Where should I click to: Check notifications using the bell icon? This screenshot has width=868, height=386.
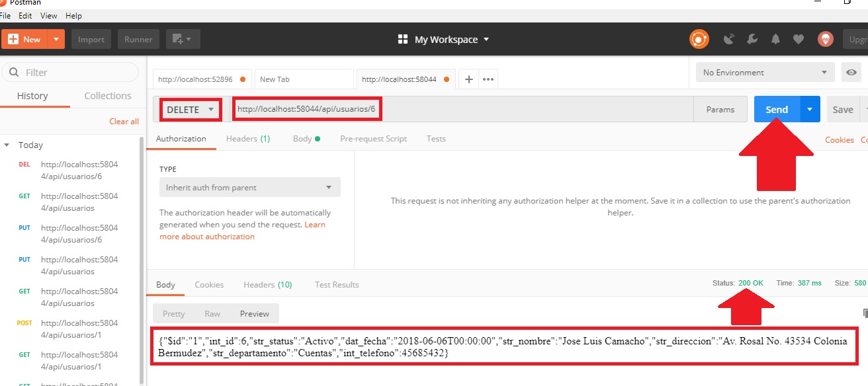pos(775,39)
